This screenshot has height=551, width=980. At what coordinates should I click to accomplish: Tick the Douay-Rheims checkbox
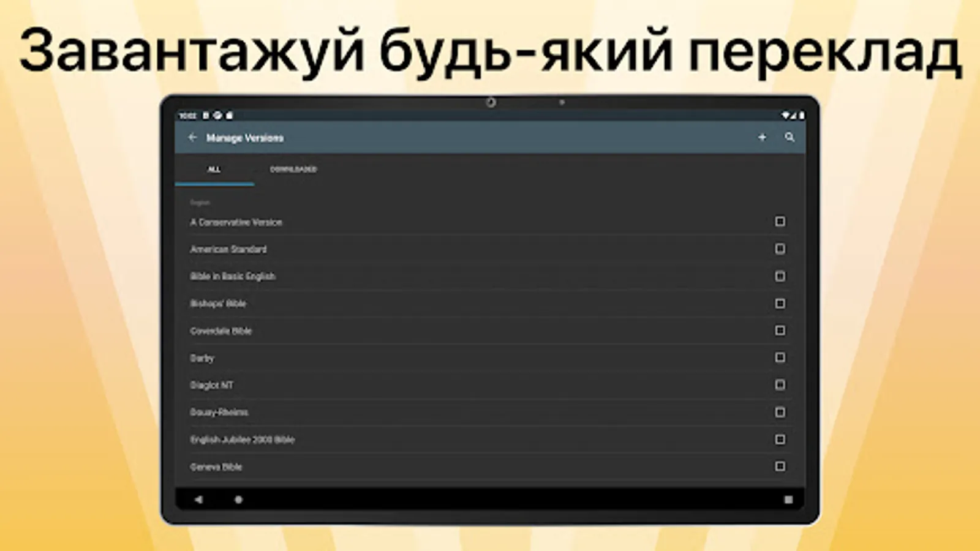780,412
